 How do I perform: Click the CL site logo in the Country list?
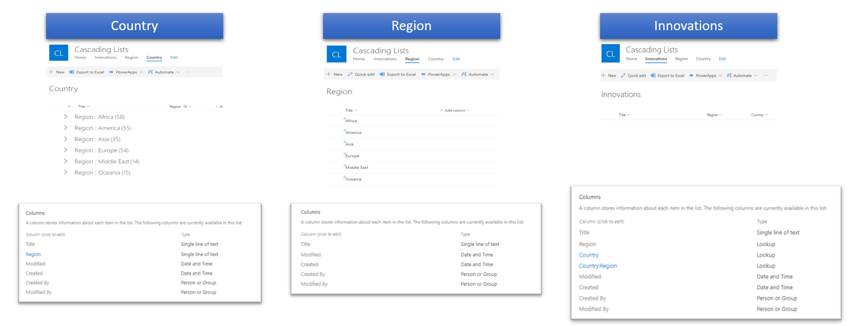tap(59, 53)
